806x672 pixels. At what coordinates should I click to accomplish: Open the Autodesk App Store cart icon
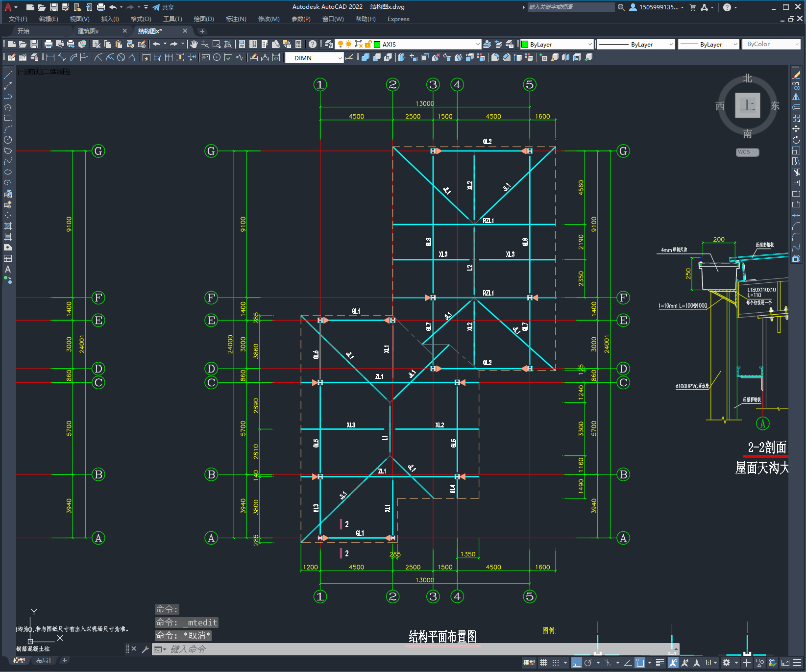(x=692, y=7)
